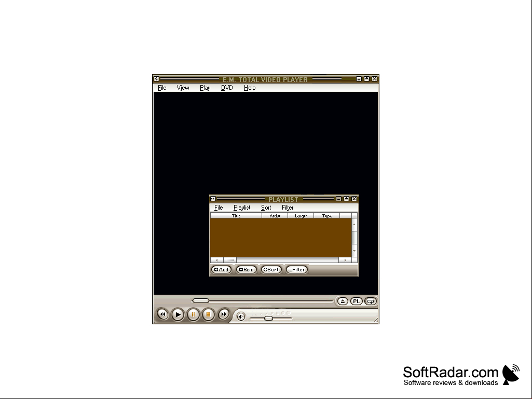Open the View menu

(x=183, y=88)
